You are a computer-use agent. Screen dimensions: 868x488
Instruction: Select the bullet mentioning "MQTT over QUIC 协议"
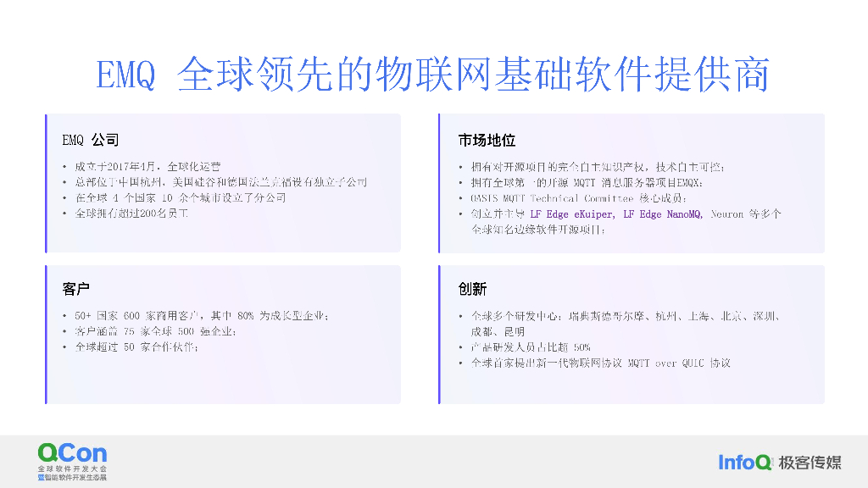601,363
